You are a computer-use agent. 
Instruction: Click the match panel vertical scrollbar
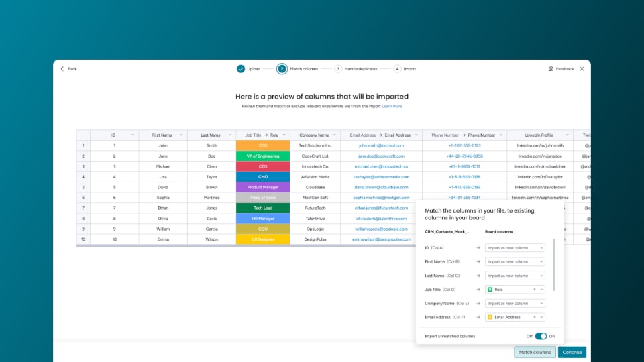[x=554, y=265]
